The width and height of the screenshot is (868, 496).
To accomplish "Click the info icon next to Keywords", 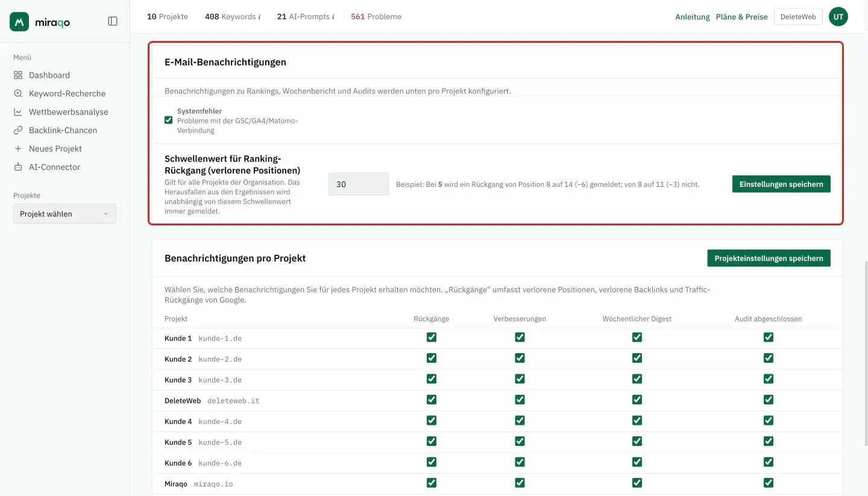I will click(259, 17).
